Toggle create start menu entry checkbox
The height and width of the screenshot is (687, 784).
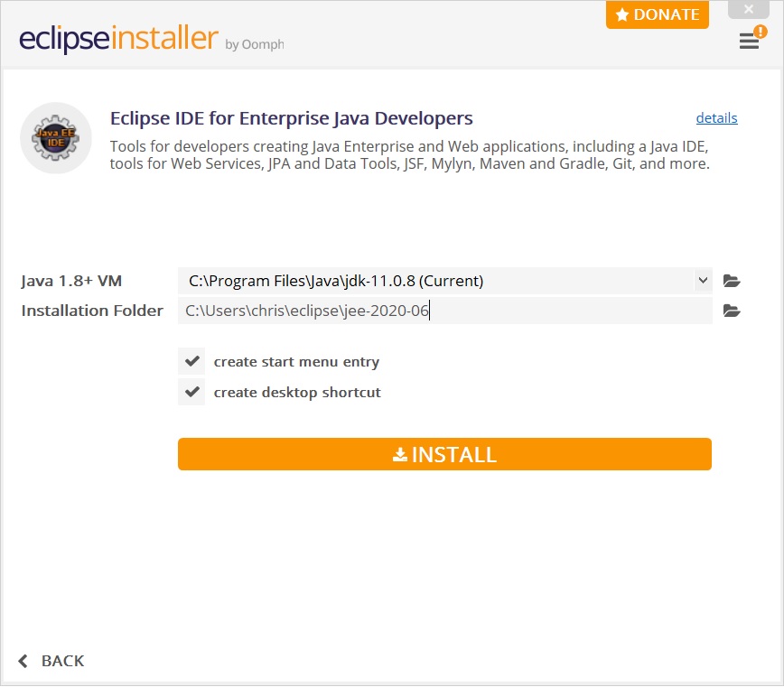pos(191,361)
